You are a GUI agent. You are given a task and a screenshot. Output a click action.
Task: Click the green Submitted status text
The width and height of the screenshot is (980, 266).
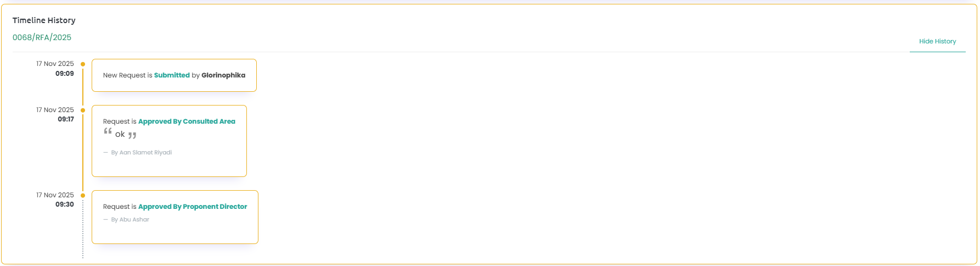(x=172, y=75)
